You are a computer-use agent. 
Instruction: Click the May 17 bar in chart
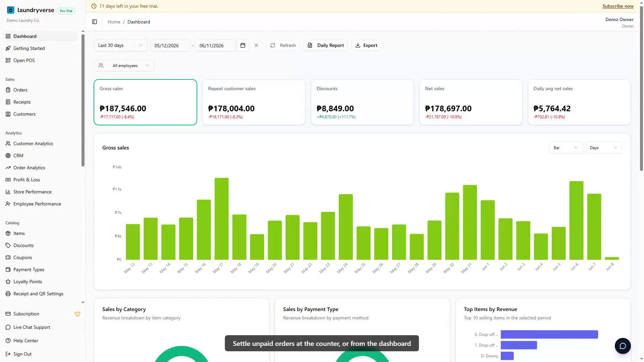click(x=222, y=219)
